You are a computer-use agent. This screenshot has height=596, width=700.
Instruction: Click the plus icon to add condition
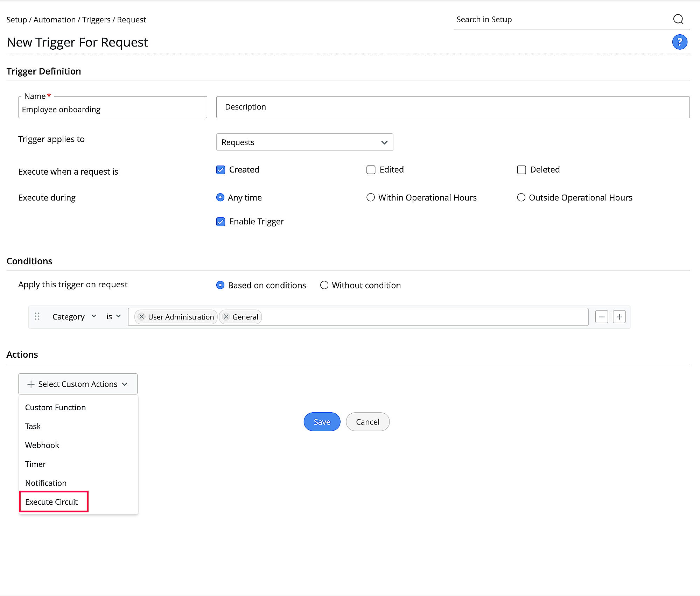click(619, 317)
